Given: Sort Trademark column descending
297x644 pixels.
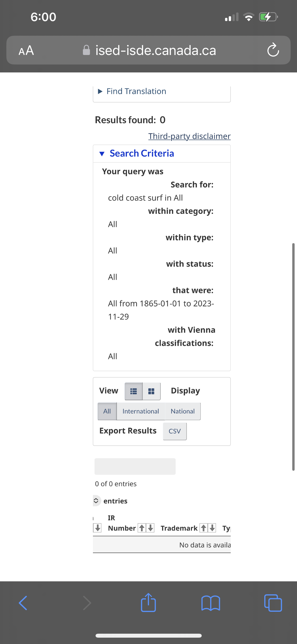Looking at the screenshot, I should (x=212, y=528).
